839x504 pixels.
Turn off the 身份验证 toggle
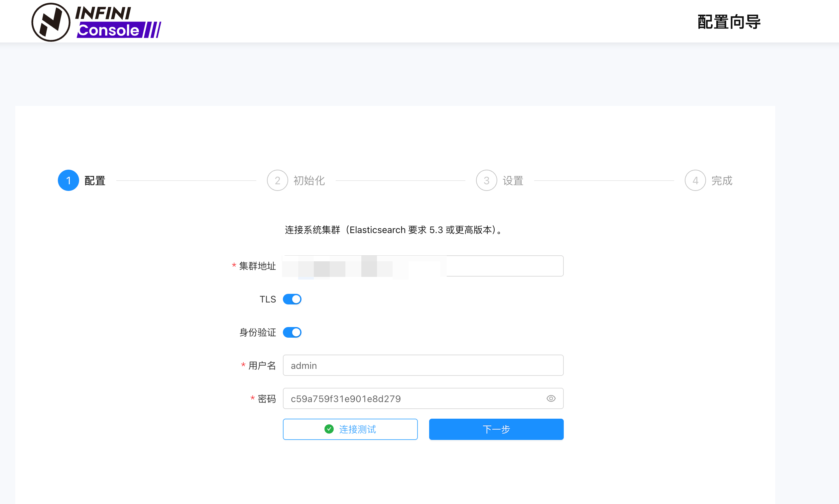coord(292,332)
